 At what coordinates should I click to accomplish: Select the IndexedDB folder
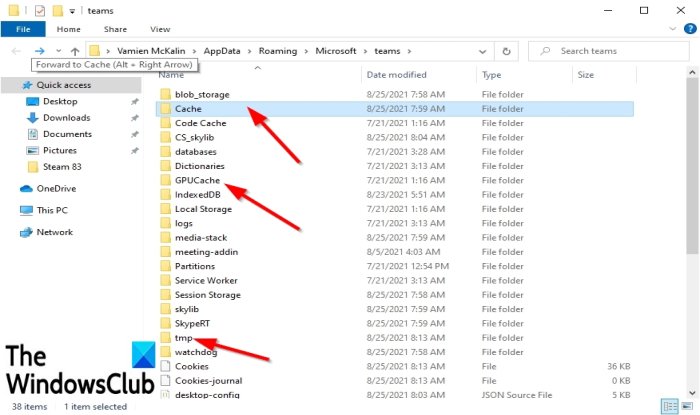(x=198, y=195)
